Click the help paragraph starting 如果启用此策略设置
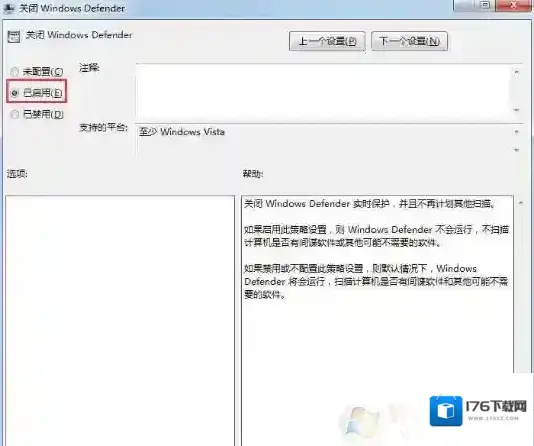 [x=376, y=236]
